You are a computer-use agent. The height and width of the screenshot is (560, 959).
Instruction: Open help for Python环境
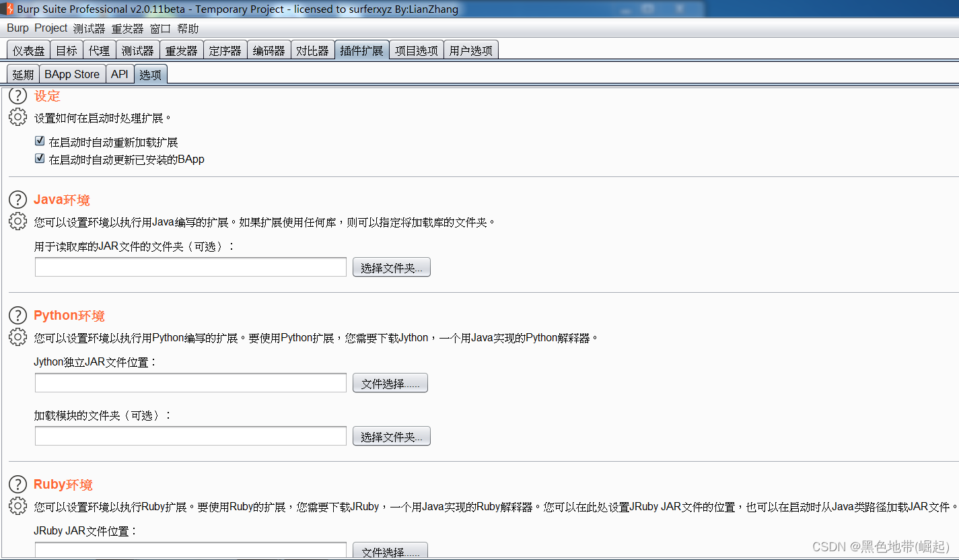pos(17,315)
